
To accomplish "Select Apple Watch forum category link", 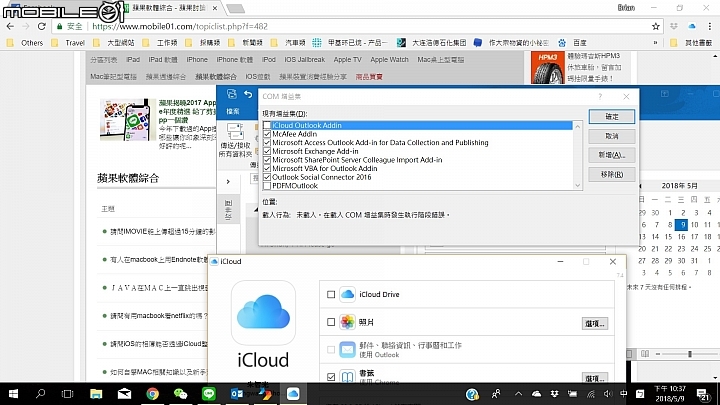I will 389,60.
